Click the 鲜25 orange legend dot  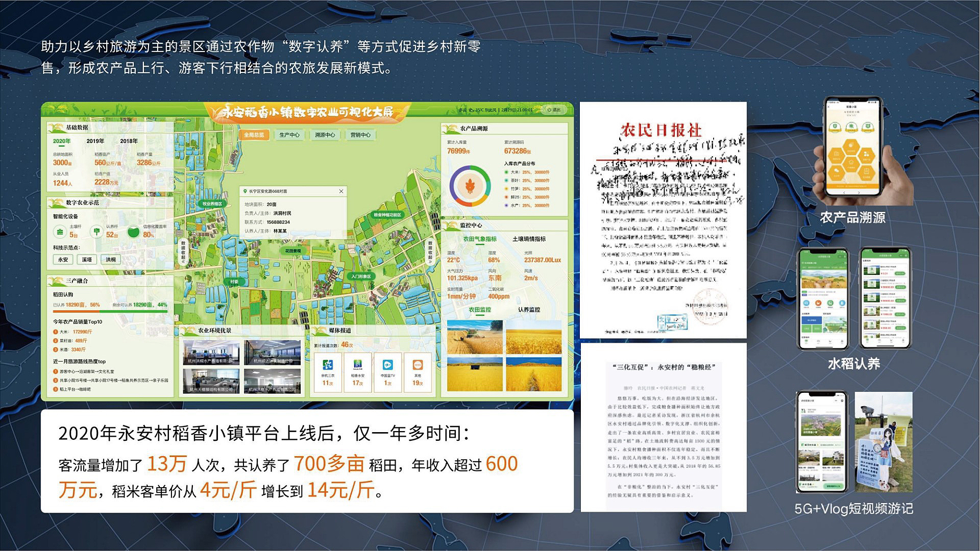tap(506, 197)
